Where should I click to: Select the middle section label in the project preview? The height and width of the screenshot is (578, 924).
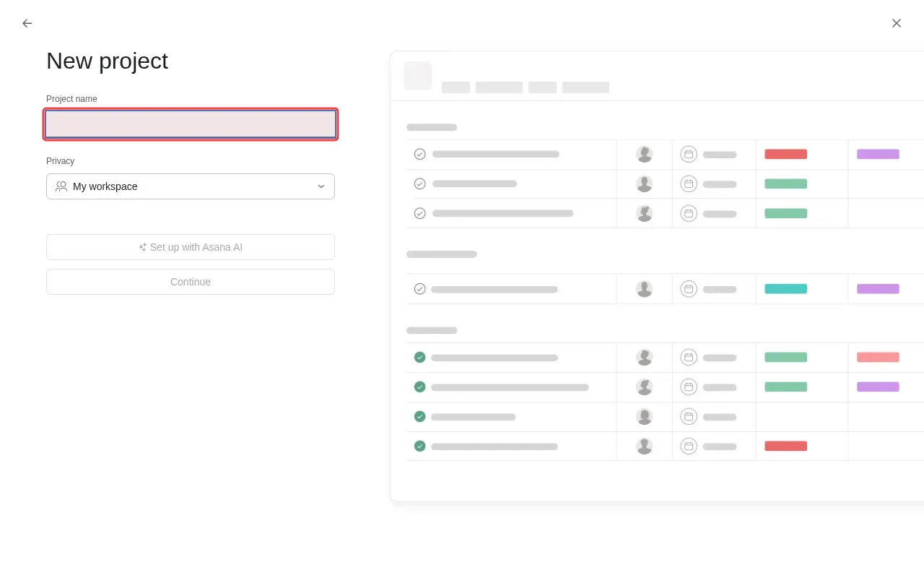click(x=442, y=254)
